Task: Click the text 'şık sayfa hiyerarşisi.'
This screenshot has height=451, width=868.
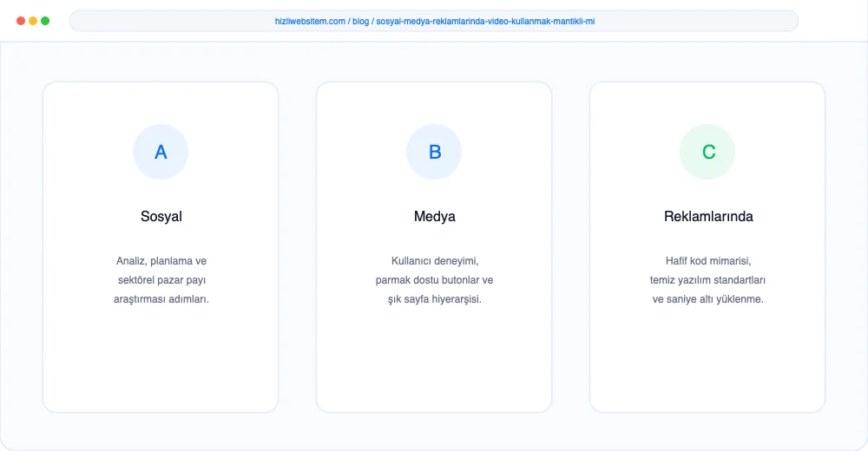Action: [x=435, y=299]
